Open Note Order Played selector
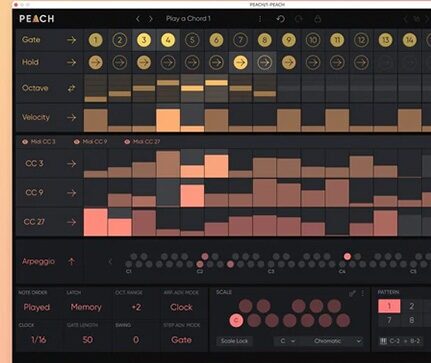 coord(37,307)
